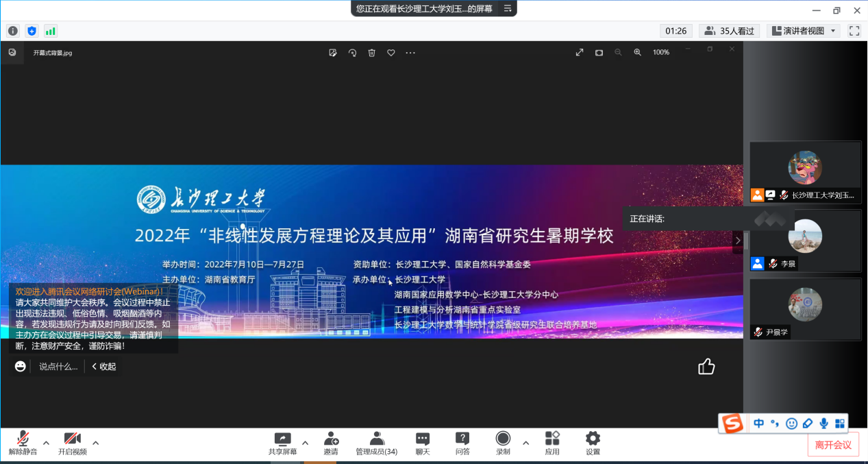
Task: Collapse chat messages with 收起
Action: (104, 367)
